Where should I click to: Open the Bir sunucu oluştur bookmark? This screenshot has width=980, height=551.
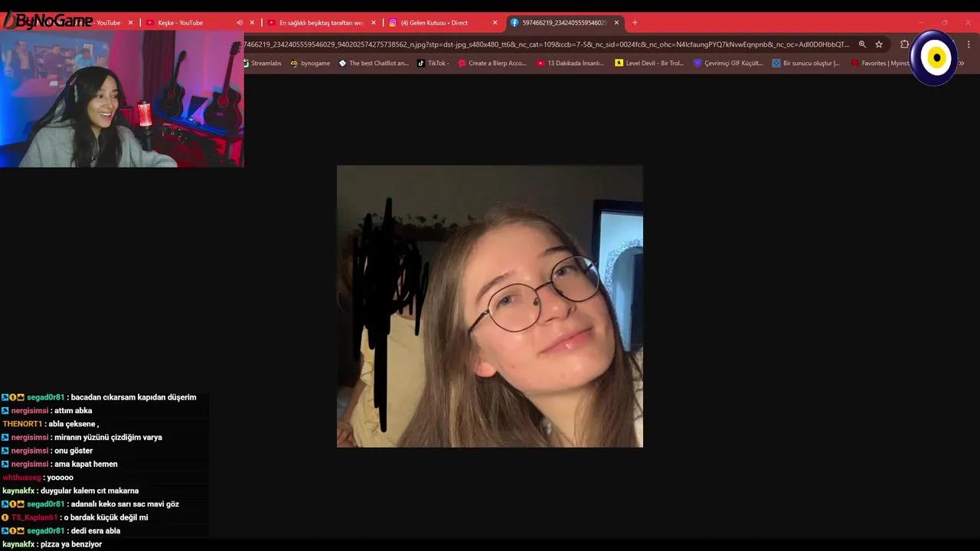(x=806, y=64)
